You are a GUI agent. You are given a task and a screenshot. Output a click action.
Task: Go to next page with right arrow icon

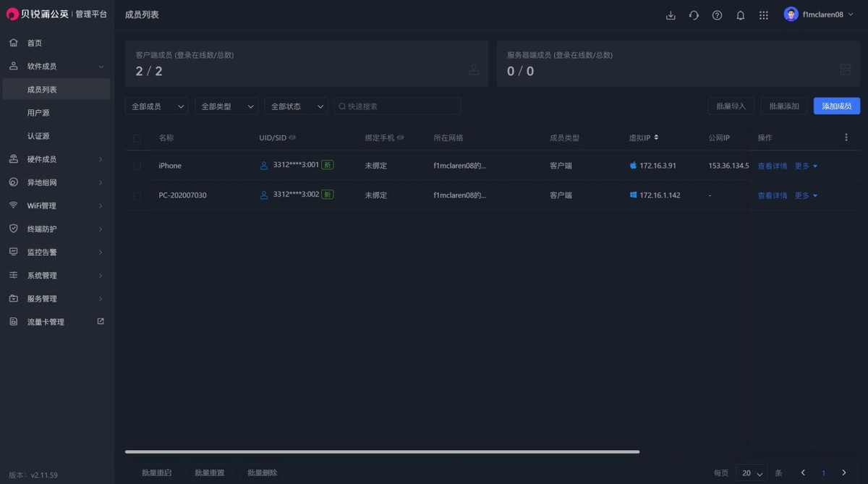click(844, 472)
